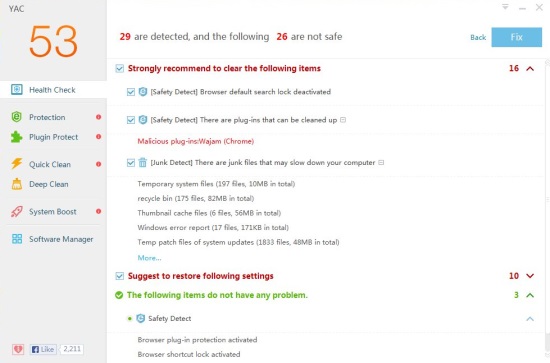Screen dimensions: 550x363
Task: Expand the 10 restore settings section
Action: pyautogui.click(x=530, y=276)
